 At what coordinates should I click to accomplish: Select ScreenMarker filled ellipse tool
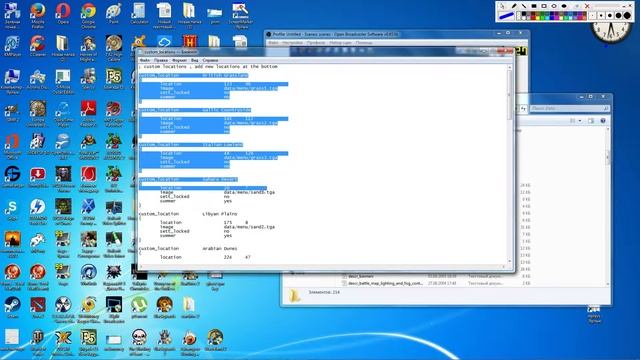(564, 6)
